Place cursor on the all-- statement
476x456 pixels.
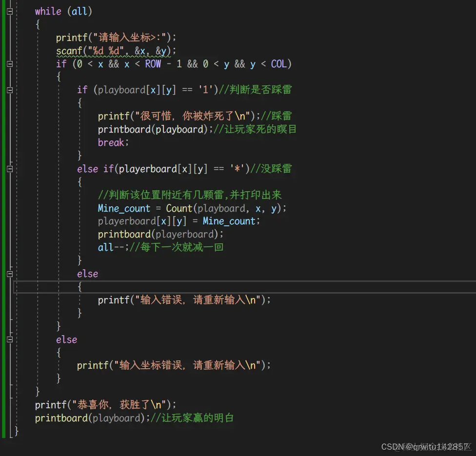(x=110, y=247)
